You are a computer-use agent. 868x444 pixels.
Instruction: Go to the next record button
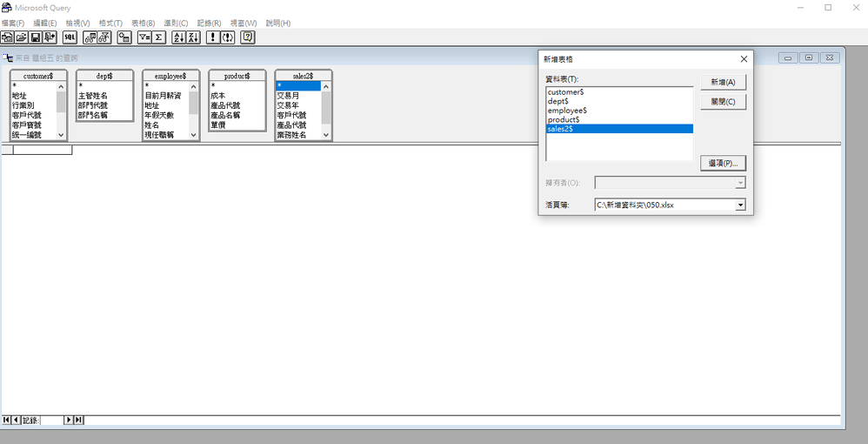[70, 420]
